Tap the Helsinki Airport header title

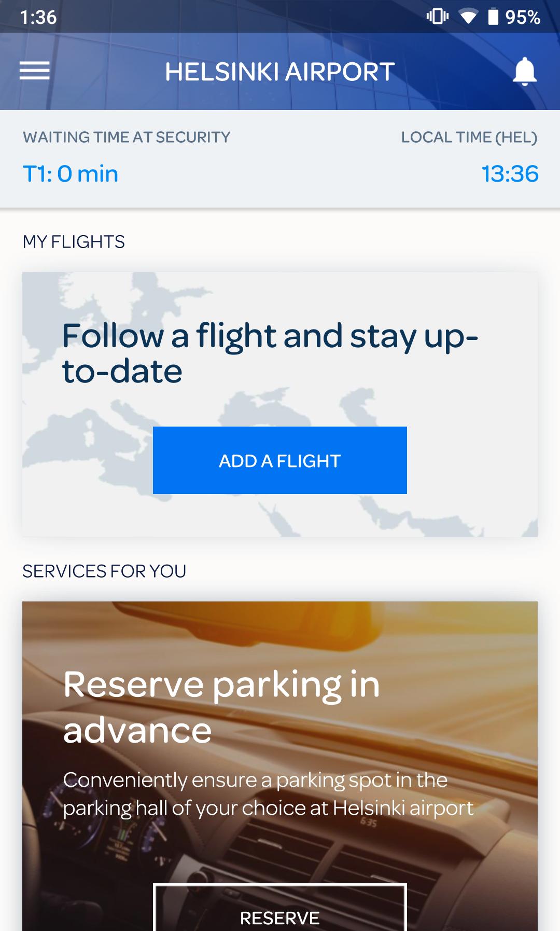[x=279, y=72]
